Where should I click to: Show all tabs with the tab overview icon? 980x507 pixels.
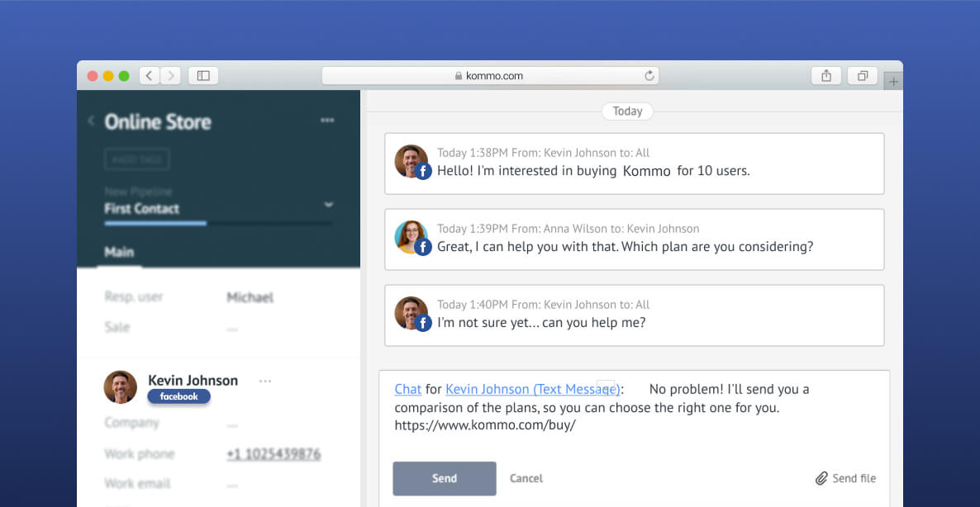[x=862, y=75]
